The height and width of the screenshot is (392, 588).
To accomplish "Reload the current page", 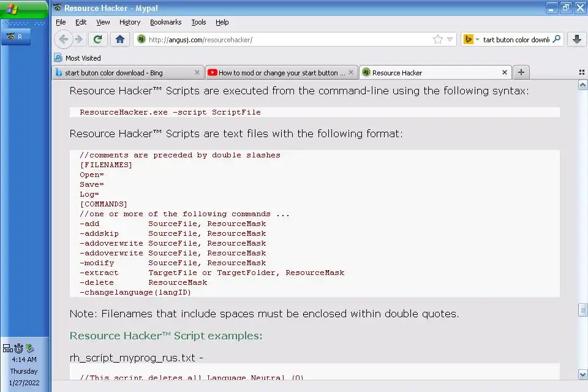I will [98, 39].
